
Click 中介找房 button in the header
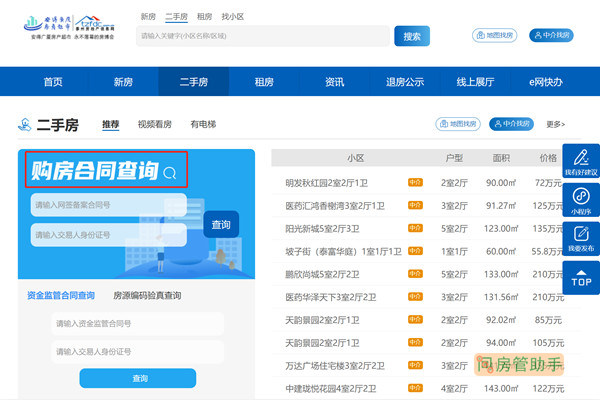click(x=551, y=35)
